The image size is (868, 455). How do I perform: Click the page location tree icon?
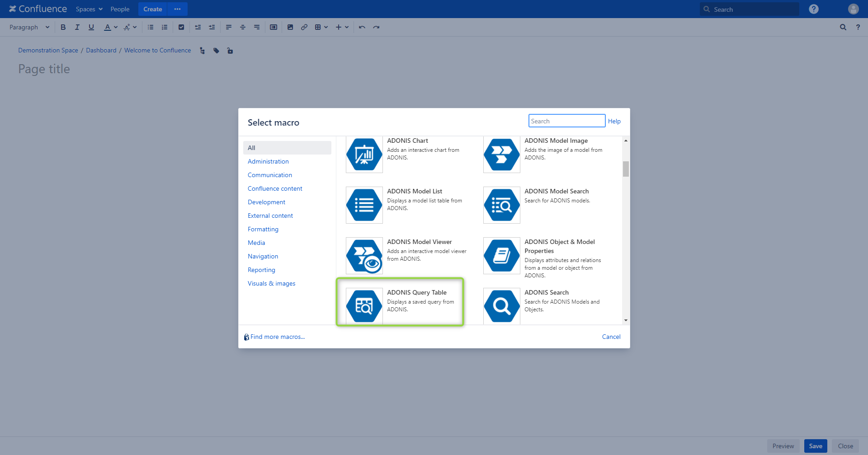coord(202,51)
